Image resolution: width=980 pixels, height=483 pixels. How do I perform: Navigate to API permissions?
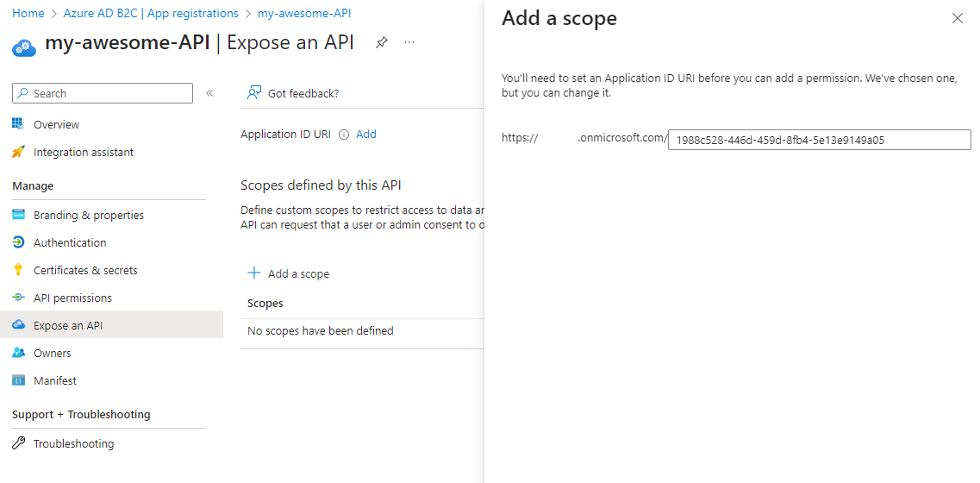point(72,298)
